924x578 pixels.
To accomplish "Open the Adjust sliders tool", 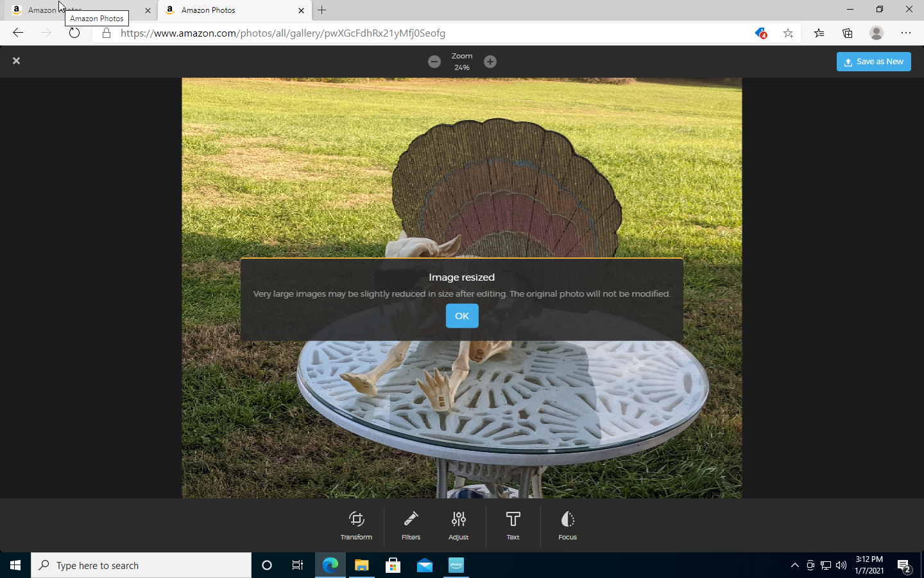I will click(458, 525).
